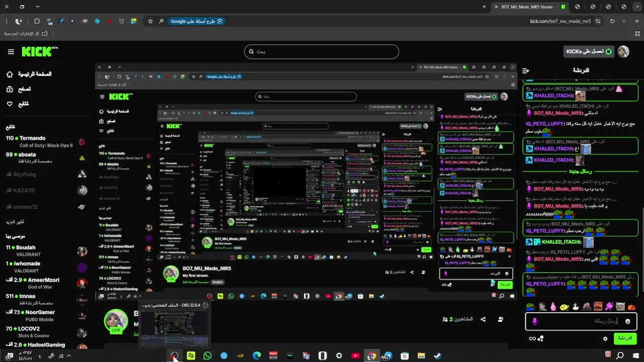Open AmeerMzori recommended channel

[45, 283]
